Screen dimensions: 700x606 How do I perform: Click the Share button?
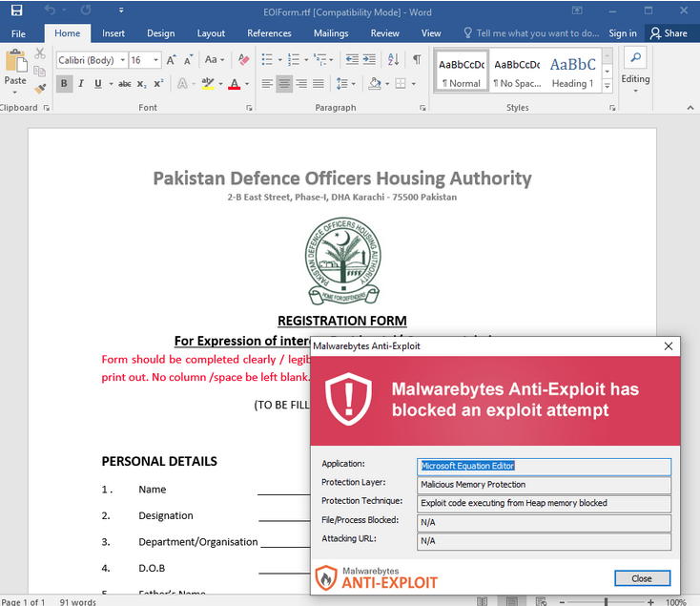pos(669,33)
